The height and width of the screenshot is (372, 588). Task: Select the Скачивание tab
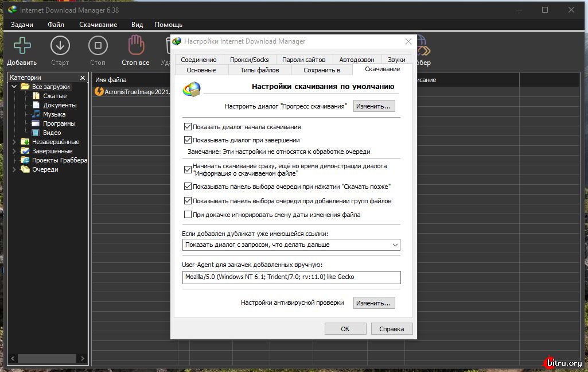coord(382,69)
